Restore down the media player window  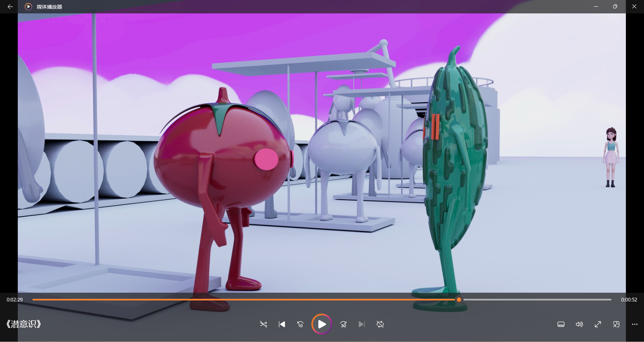click(615, 7)
